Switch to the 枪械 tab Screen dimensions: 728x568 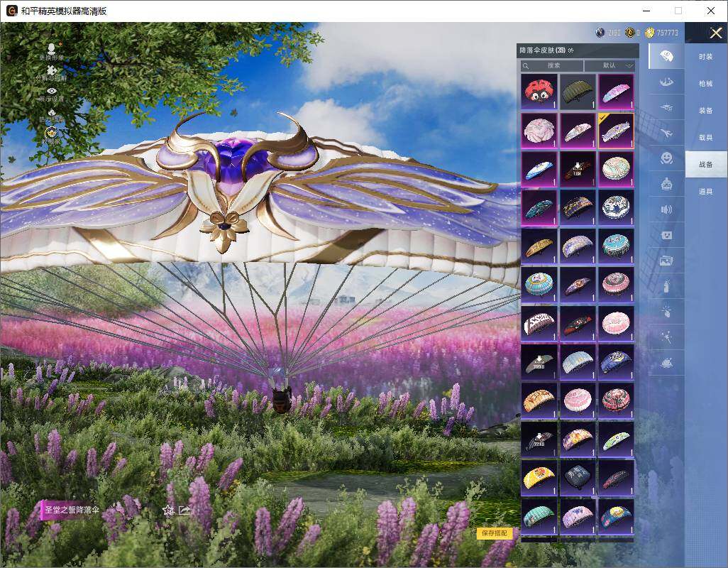pyautogui.click(x=706, y=84)
